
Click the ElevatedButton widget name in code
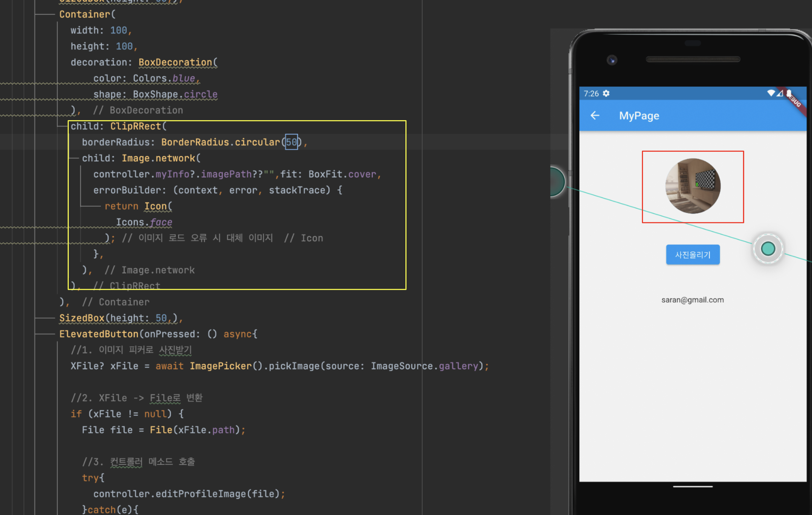pyautogui.click(x=99, y=334)
